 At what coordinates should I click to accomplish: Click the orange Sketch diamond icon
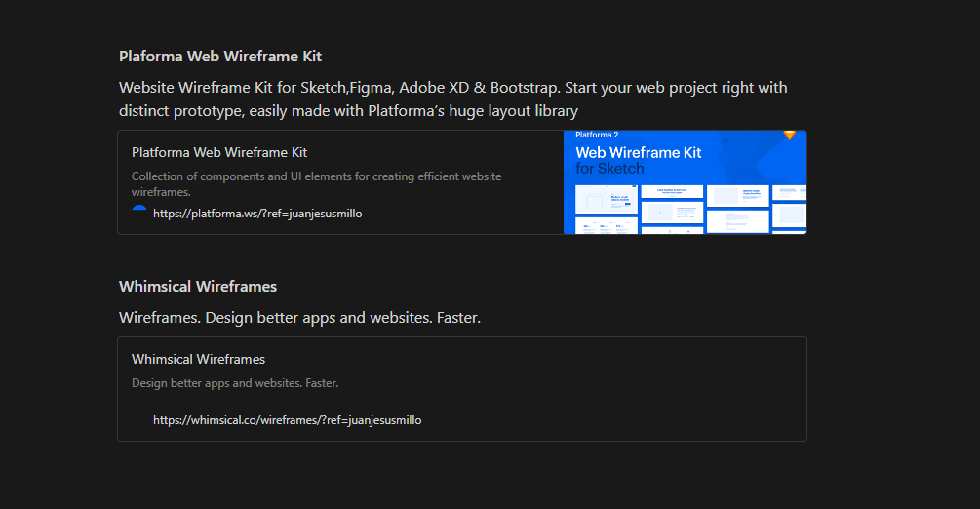click(x=790, y=135)
